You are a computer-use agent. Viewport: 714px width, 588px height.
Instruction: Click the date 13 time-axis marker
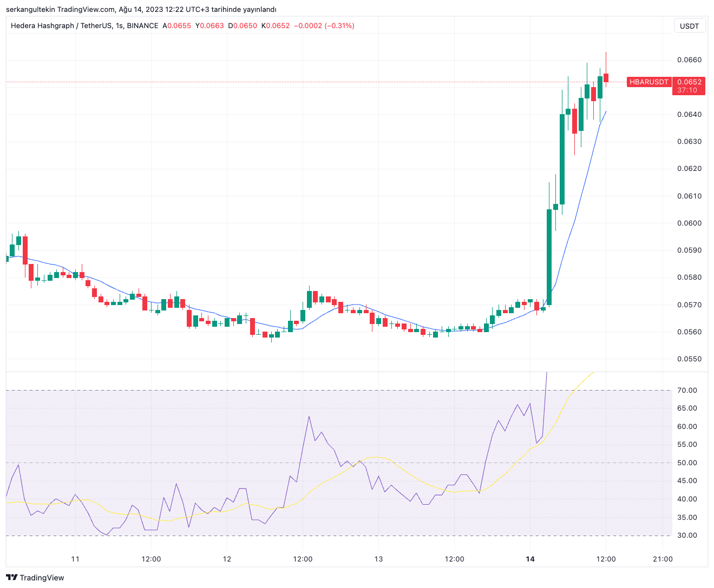378,559
